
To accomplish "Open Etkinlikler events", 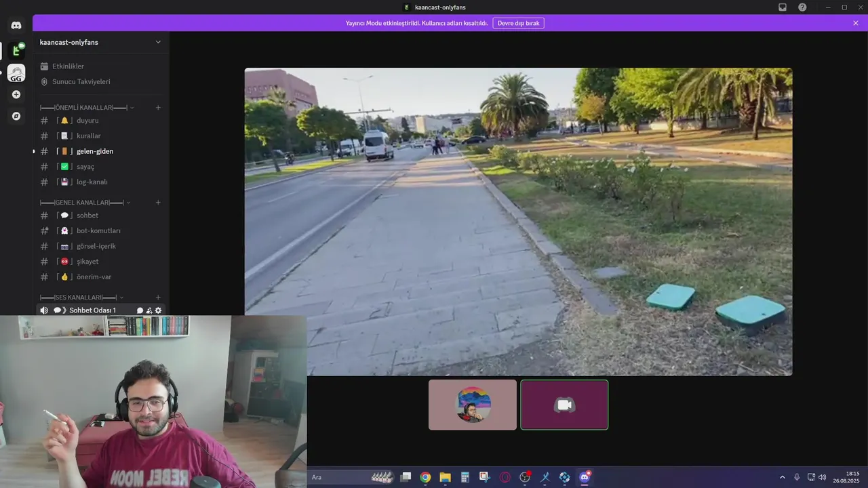I will click(100, 66).
